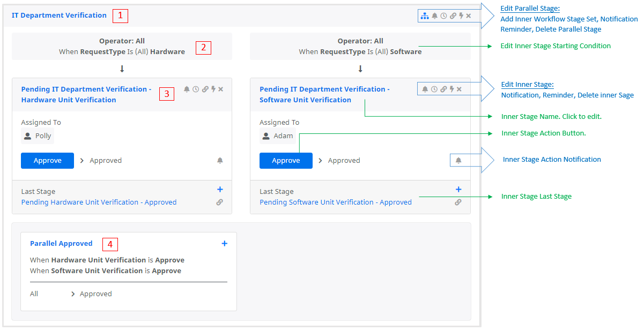This screenshot has height=331, width=644.
Task: Delete the Software Unit Verification inner stage
Action: pyautogui.click(x=460, y=89)
